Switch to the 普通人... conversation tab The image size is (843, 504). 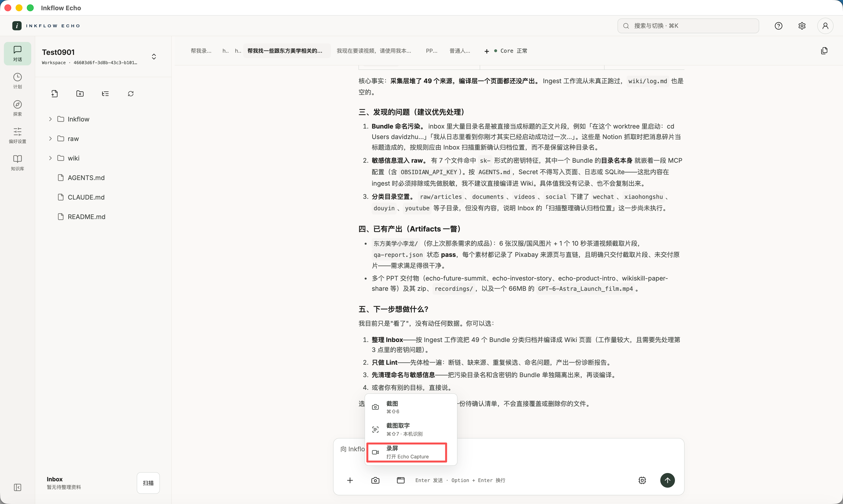(x=460, y=51)
